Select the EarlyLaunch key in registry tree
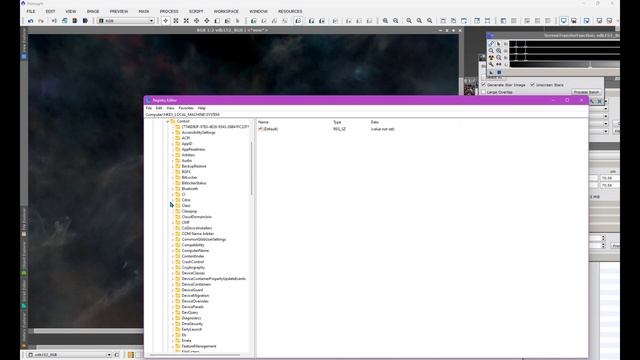Viewport: 640px width, 360px height. point(191,329)
